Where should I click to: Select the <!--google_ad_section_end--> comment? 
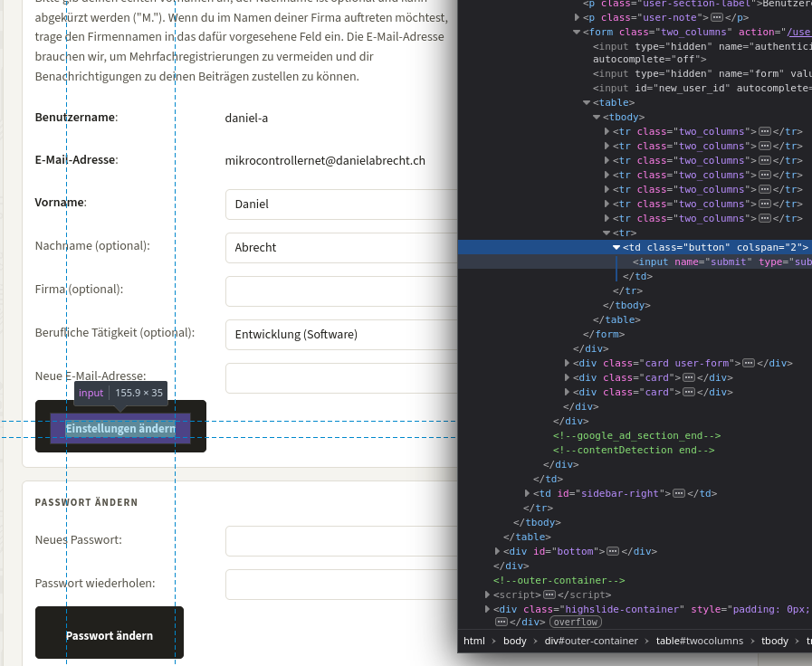tap(636, 436)
